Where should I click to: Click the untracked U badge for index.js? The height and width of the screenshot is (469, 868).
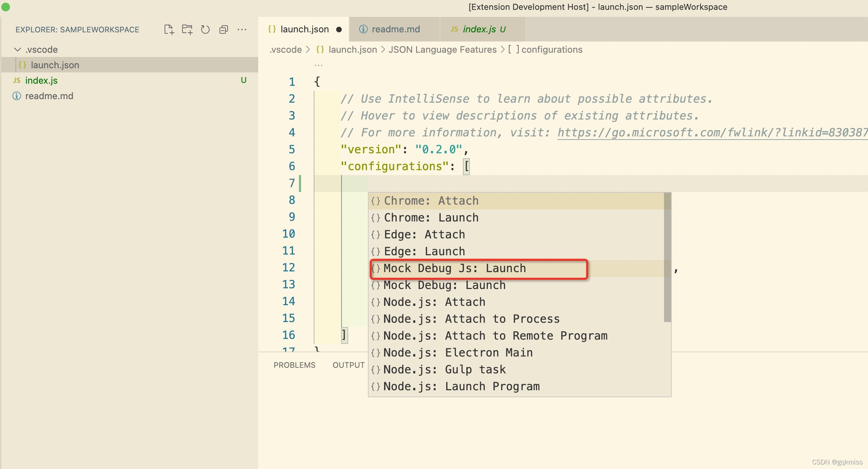pyautogui.click(x=243, y=80)
